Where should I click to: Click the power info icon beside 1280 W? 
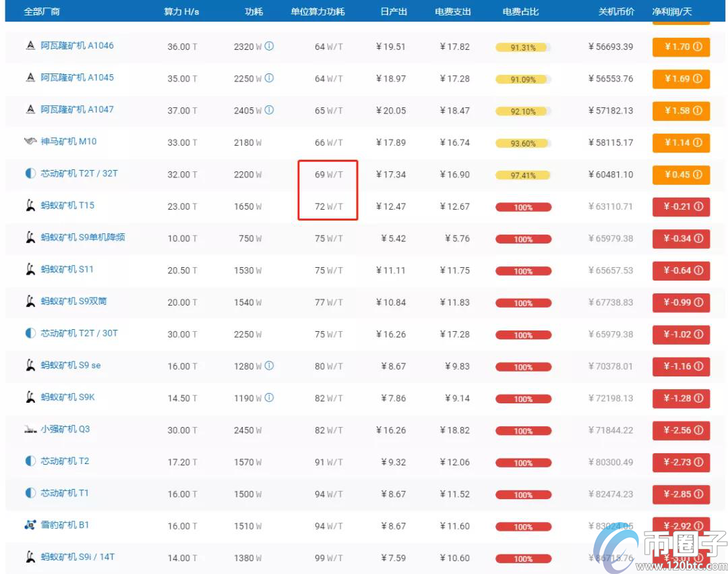[x=269, y=366]
